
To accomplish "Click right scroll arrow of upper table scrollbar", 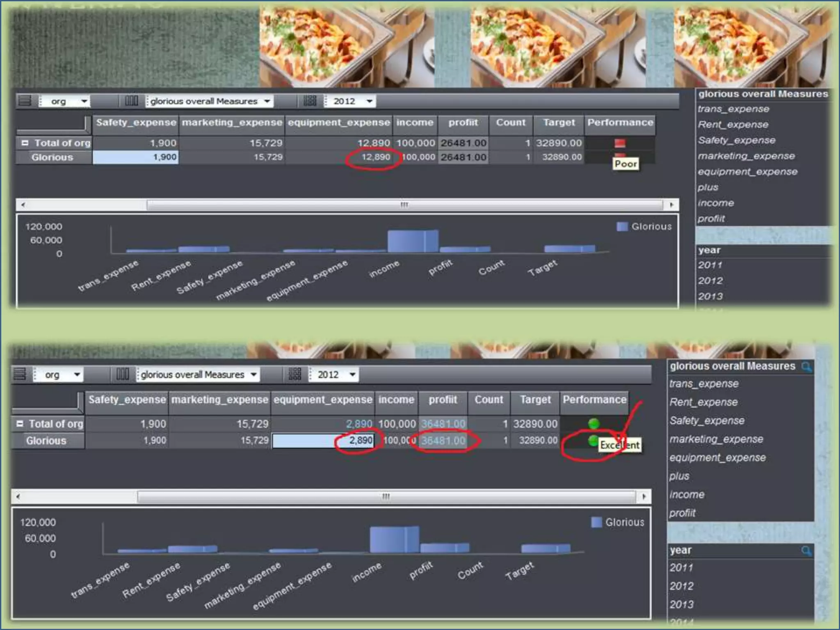I will pyautogui.click(x=671, y=205).
